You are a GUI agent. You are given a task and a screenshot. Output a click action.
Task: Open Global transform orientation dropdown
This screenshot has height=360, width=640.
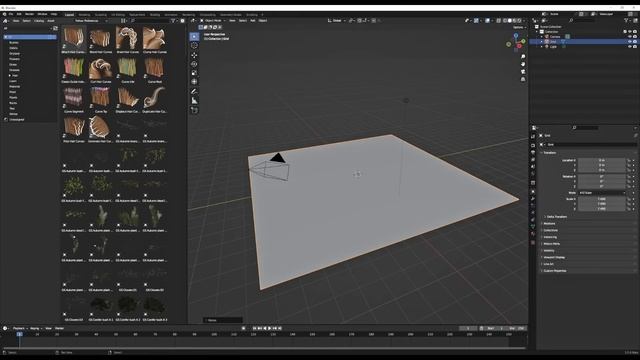[x=337, y=20]
